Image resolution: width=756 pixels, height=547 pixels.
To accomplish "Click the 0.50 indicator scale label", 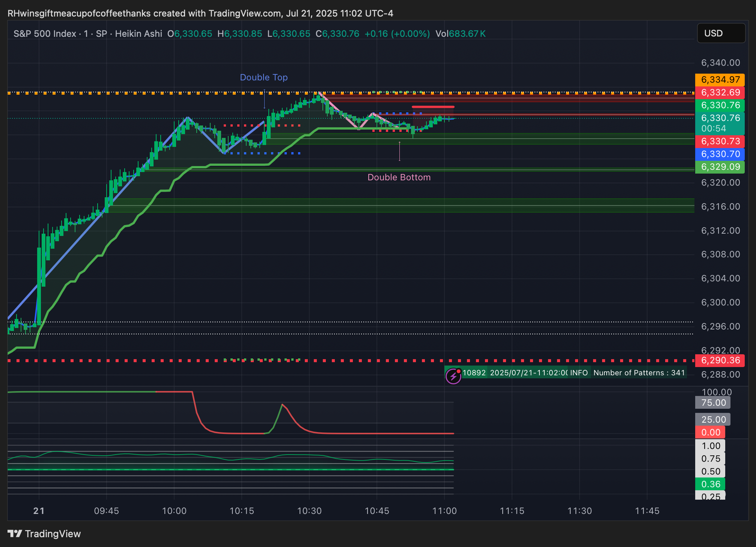I will (710, 471).
